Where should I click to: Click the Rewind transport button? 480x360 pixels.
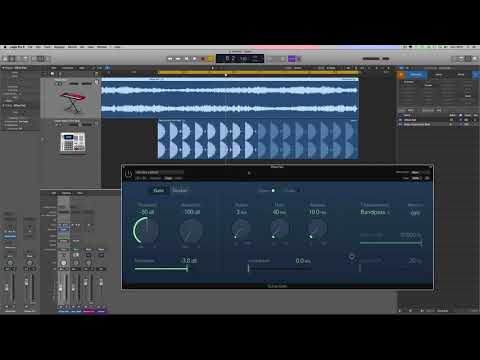click(170, 59)
